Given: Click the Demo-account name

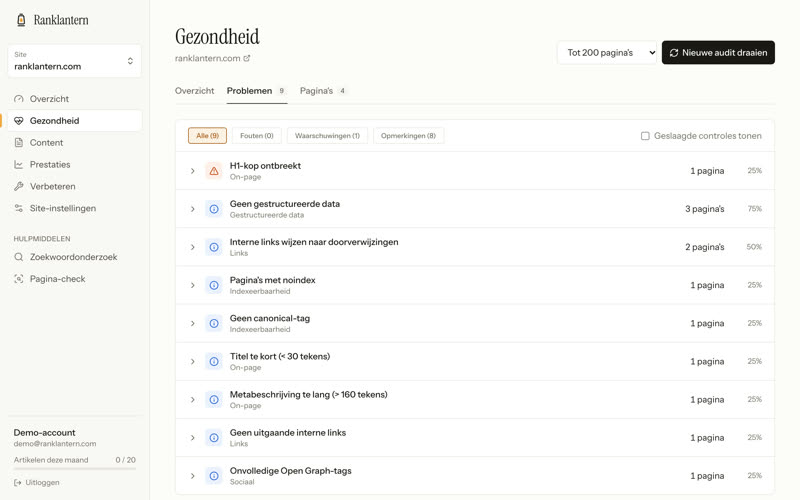Looking at the screenshot, I should coord(44,433).
